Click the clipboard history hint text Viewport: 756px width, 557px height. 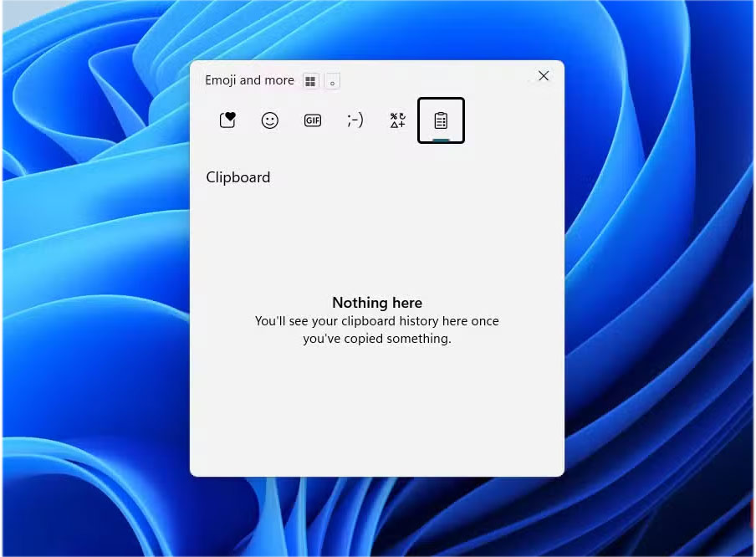pos(376,330)
